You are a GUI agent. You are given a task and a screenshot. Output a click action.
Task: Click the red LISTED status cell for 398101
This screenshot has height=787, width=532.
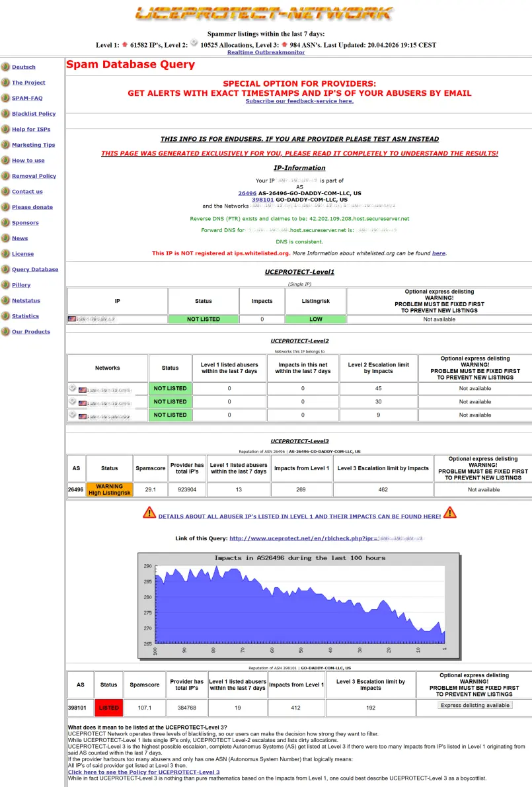pos(108,708)
